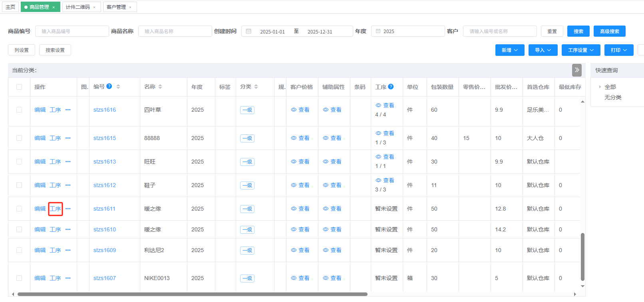Click the sort arrows on 名称 column

(160, 87)
